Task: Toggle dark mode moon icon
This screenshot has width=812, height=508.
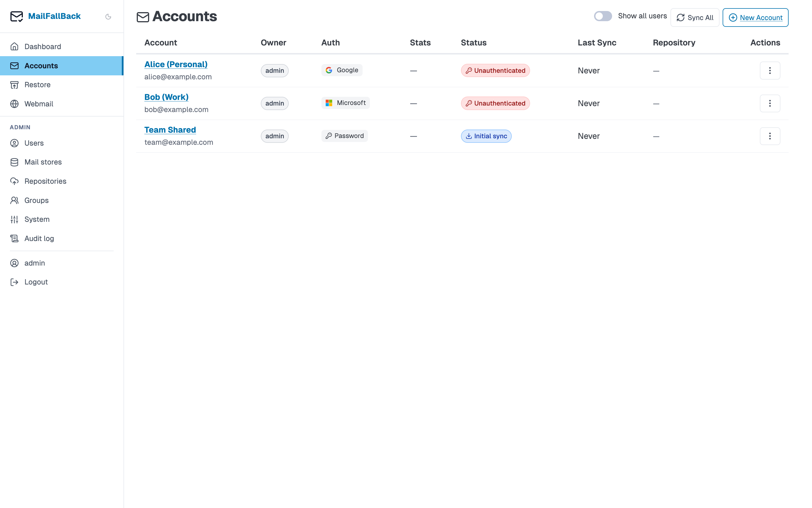Action: click(x=108, y=16)
